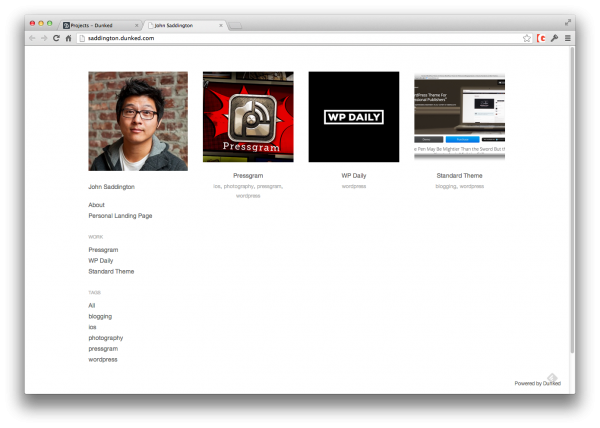Image resolution: width=600 pixels, height=428 pixels.
Task: Click Pressgram title under its thumbnail
Action: (x=248, y=176)
